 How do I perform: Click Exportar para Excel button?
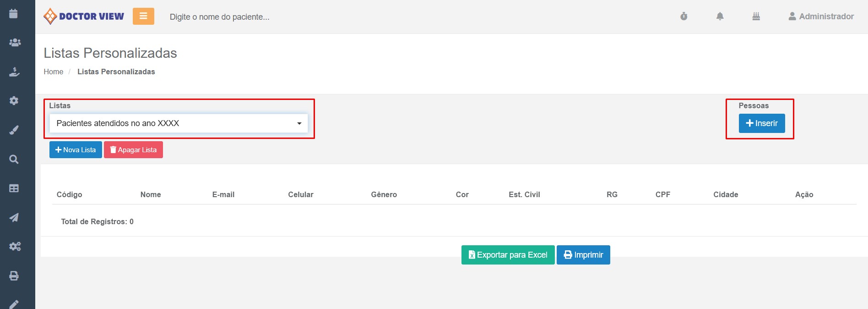(508, 255)
